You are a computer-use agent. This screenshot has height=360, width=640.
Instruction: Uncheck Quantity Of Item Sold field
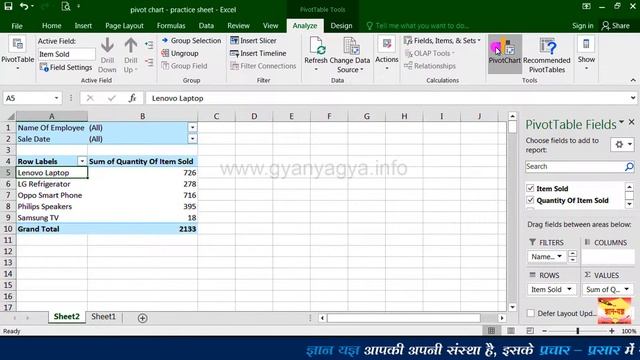tap(530, 200)
